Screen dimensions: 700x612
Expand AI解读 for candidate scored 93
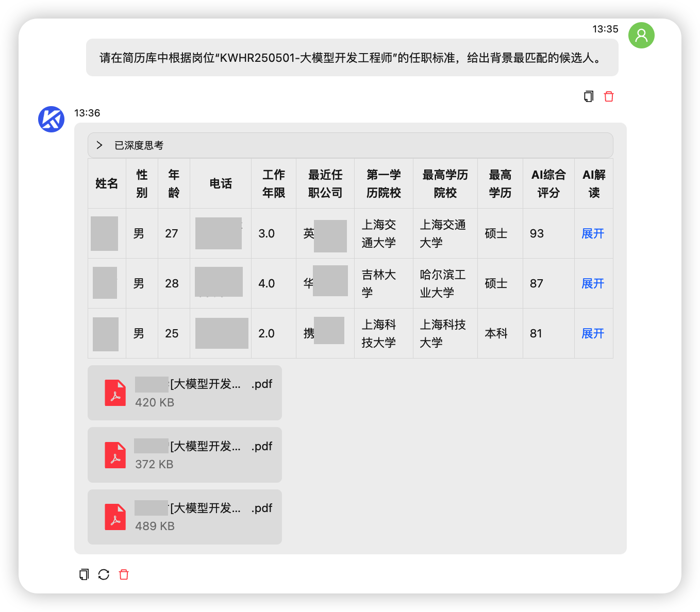[593, 233]
